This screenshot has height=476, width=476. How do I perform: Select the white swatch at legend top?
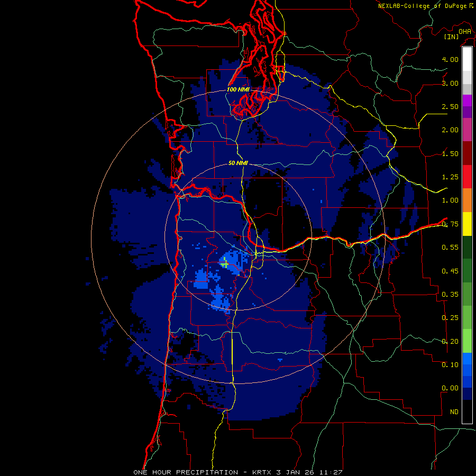click(x=467, y=59)
